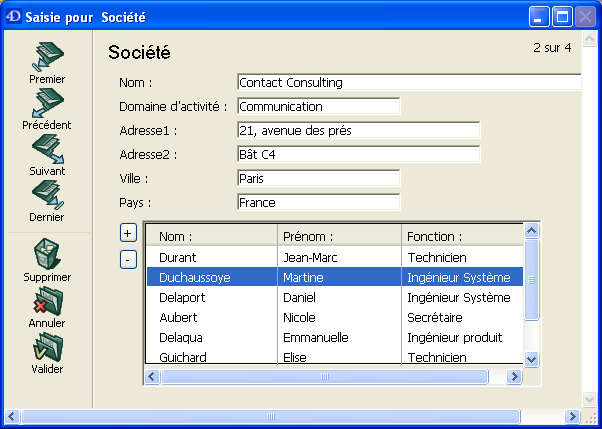Screen dimensions: 602x429
Task: Click the Prénom column header
Action: click(x=339, y=237)
